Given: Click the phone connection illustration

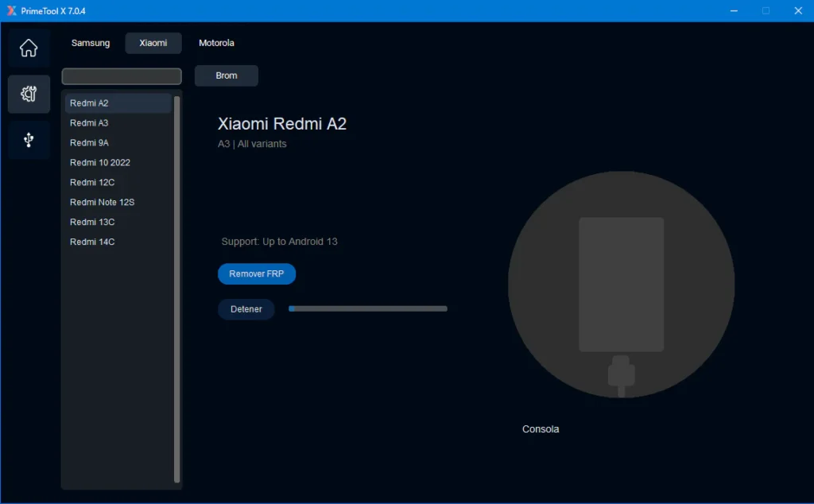Looking at the screenshot, I should [x=621, y=285].
